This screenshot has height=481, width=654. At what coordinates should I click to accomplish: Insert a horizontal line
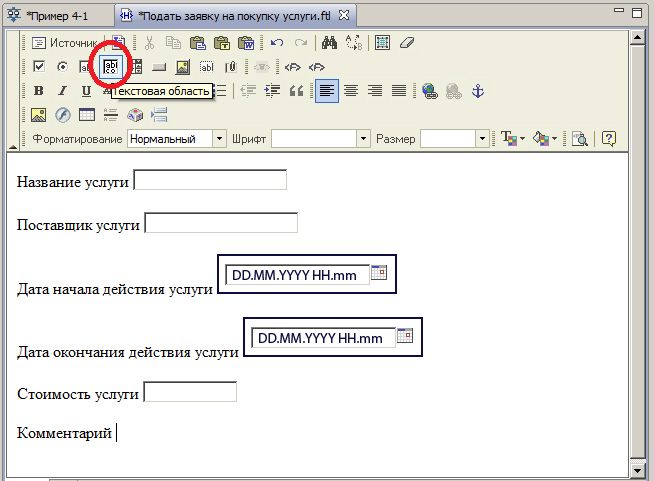pos(111,115)
